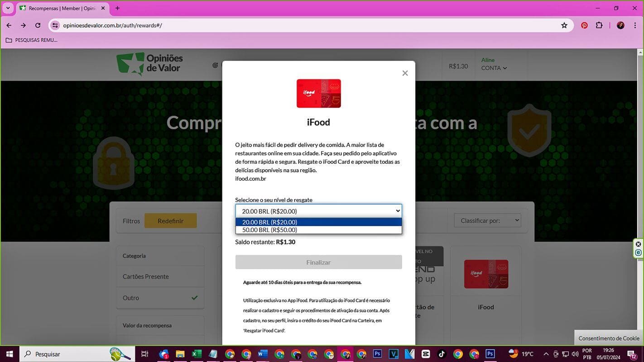The height and width of the screenshot is (362, 644).
Task: Switch the POR PTB input language
Action: 587,354
